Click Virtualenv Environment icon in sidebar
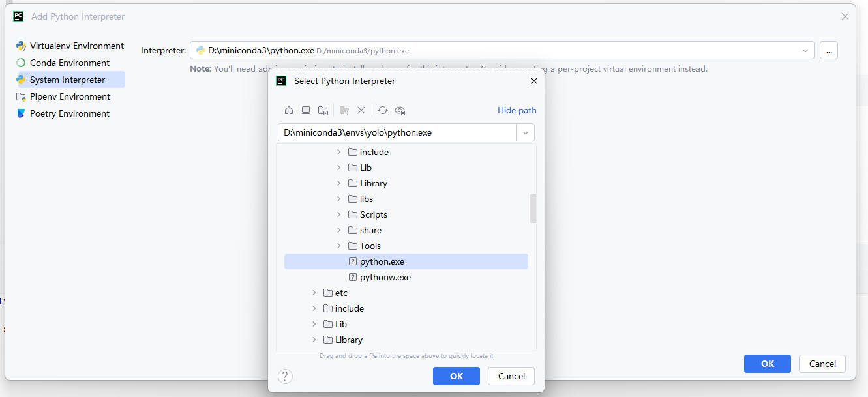 pyautogui.click(x=21, y=46)
